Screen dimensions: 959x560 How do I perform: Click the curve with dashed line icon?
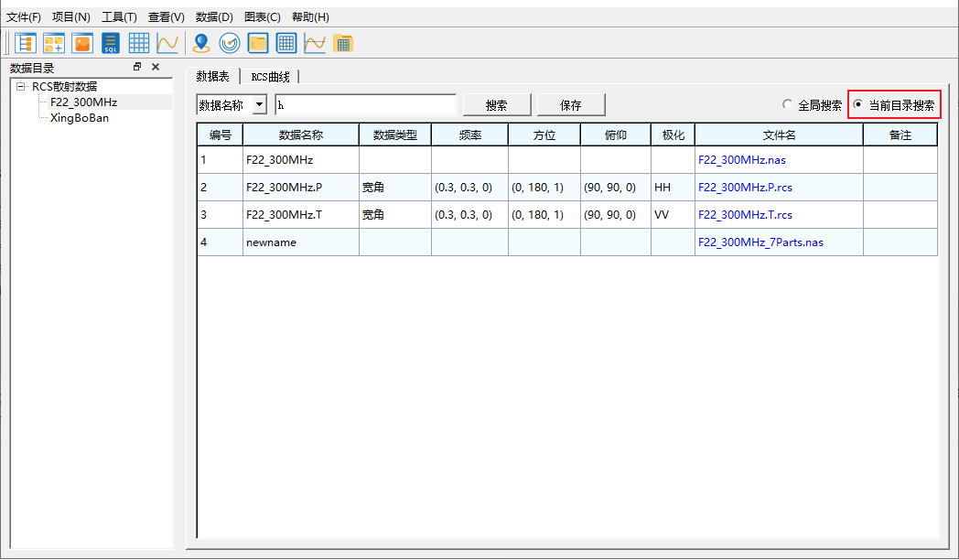tap(315, 43)
